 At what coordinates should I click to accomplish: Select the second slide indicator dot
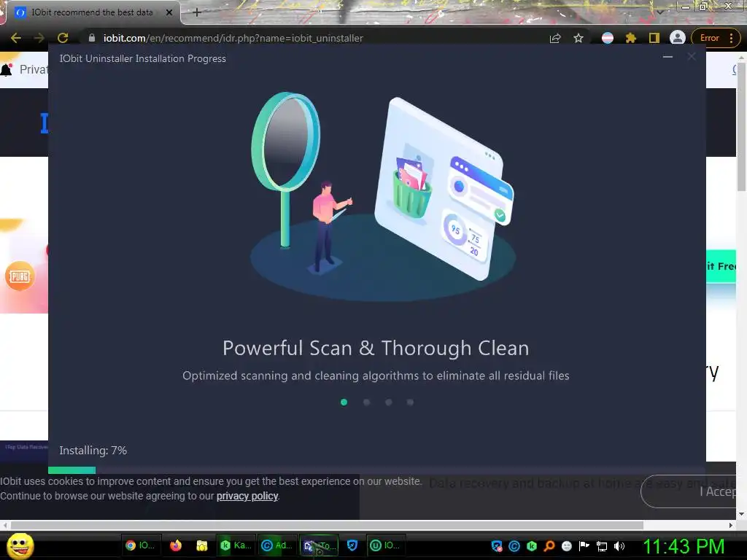tap(366, 402)
